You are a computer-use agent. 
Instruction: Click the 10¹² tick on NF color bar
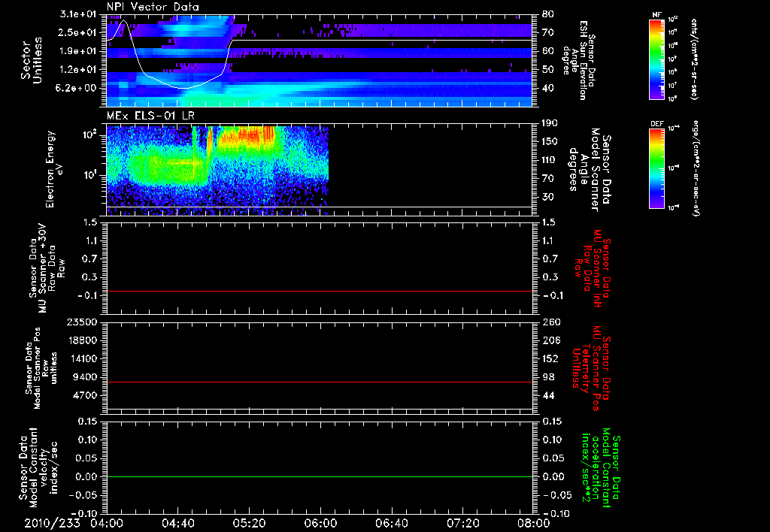[673, 20]
